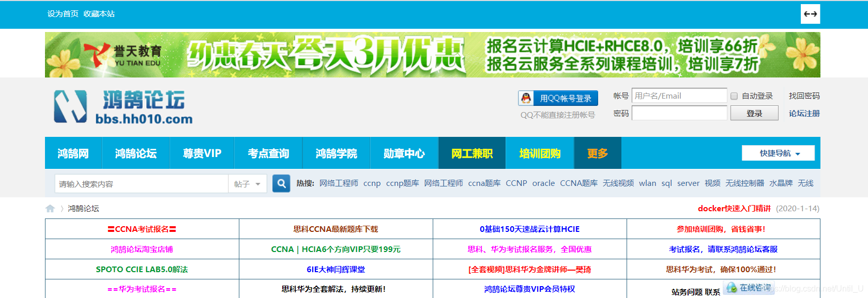Focus the 密码 input field
Screen dimensions: 868x298
679,113
